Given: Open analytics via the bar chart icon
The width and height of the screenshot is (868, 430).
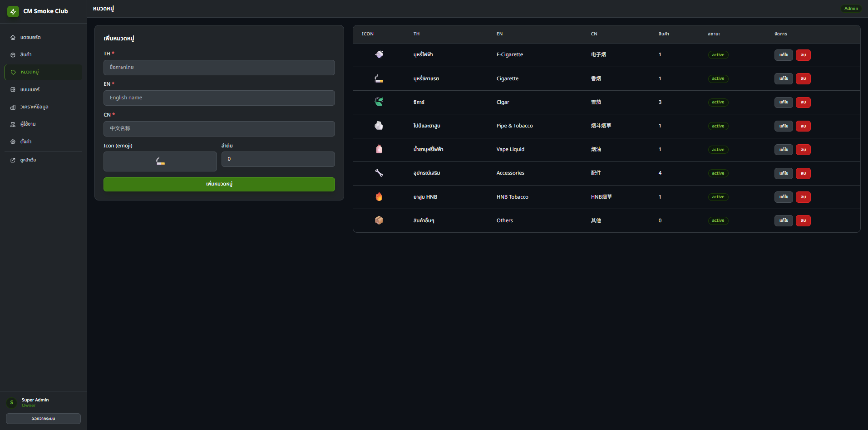Looking at the screenshot, I should click(x=13, y=107).
